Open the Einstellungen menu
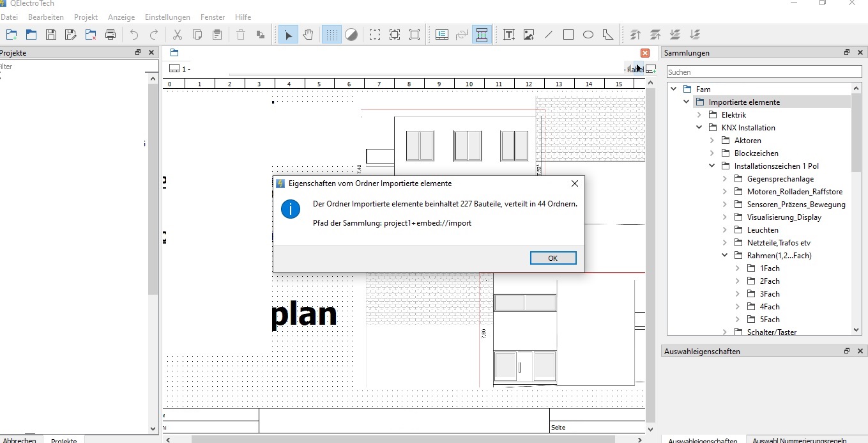 click(x=167, y=17)
